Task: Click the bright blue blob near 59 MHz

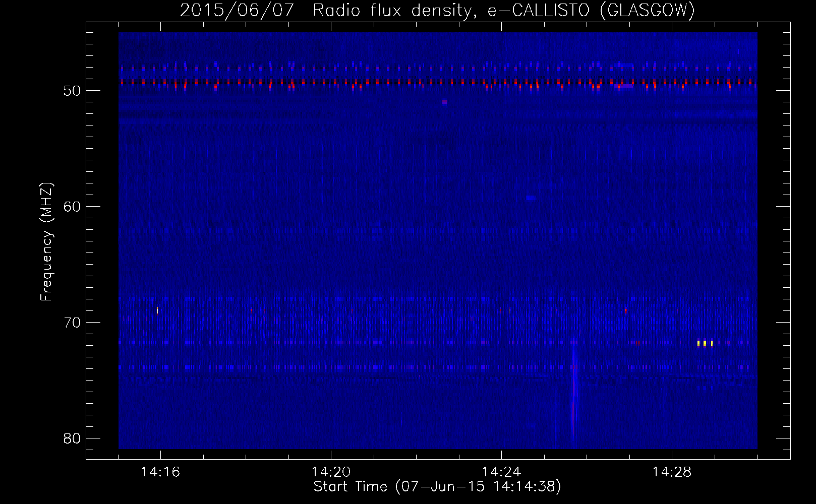Action: (x=531, y=198)
